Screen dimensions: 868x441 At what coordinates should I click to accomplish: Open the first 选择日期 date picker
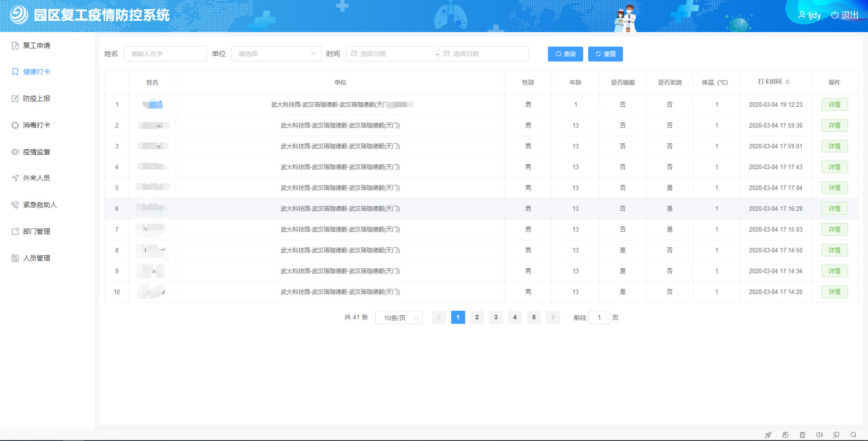[x=391, y=54]
